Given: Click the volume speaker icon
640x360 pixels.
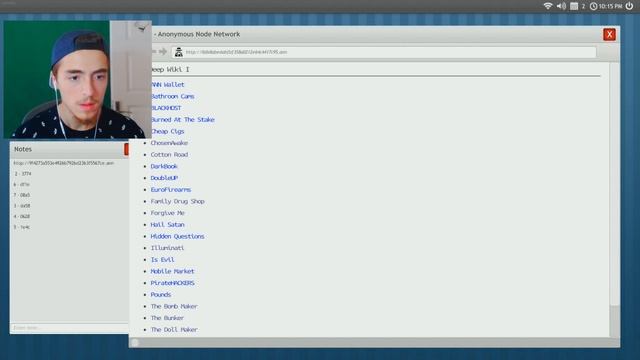Looking at the screenshot, I should click(561, 6).
